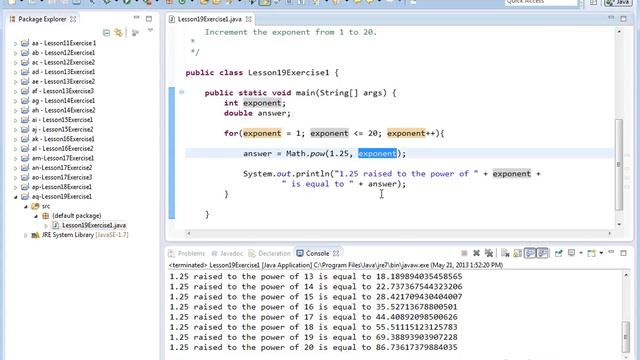Expand the aa - Lesson11Exercise1 project
The width and height of the screenshot is (640, 360).
click(x=16, y=43)
